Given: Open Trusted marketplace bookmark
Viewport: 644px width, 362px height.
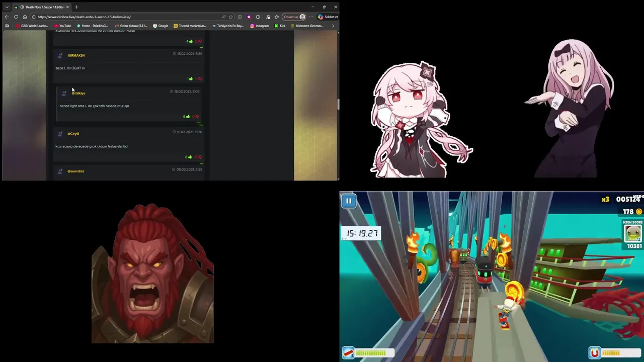Looking at the screenshot, I should click(x=190, y=26).
